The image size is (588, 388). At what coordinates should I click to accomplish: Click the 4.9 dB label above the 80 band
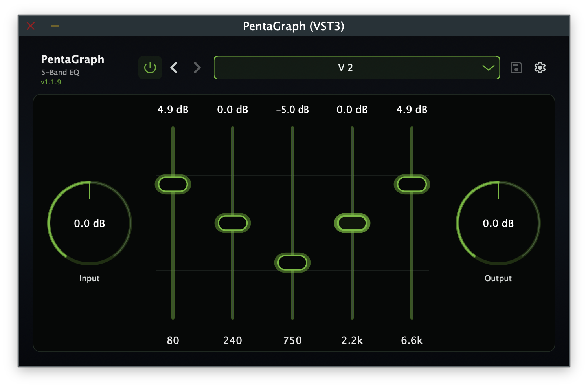click(x=173, y=110)
